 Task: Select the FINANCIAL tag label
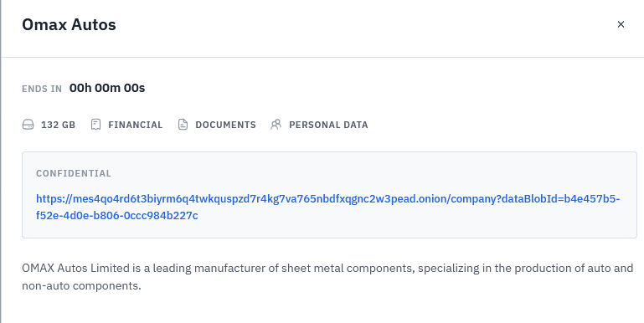(136, 125)
